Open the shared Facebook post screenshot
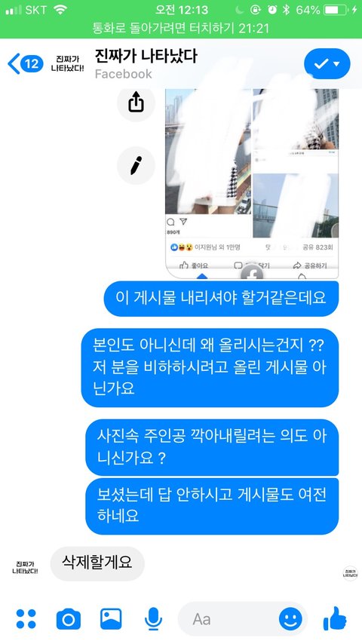 click(x=252, y=183)
